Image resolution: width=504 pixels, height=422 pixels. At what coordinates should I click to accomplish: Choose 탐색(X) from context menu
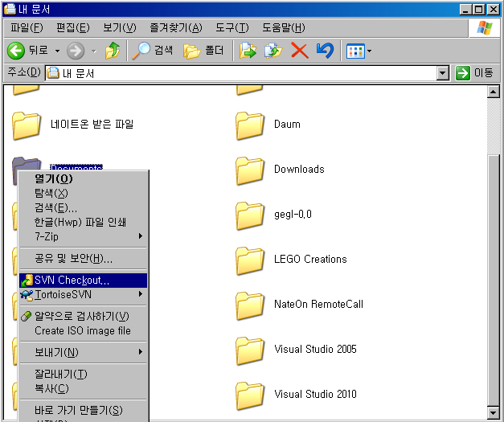(x=84, y=193)
